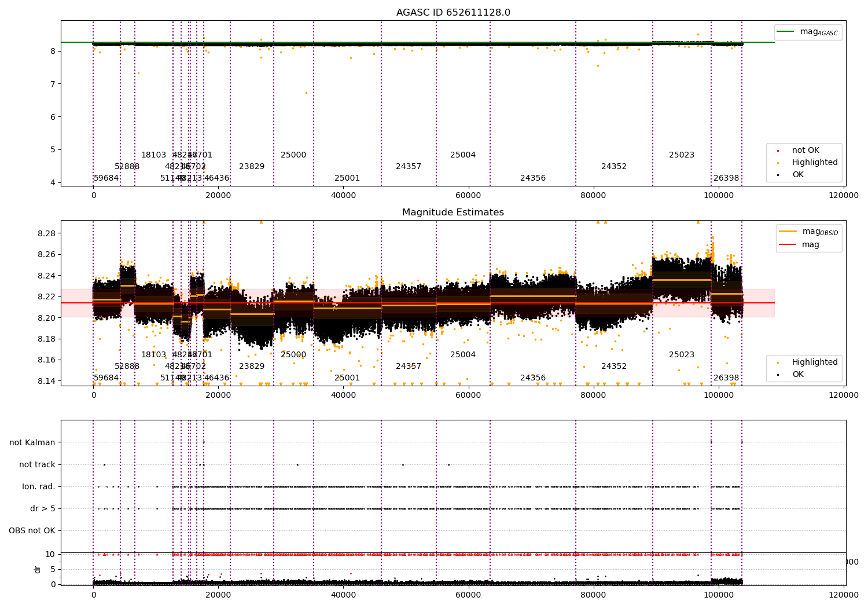This screenshot has width=868, height=608.
Task: Click Magnitude Estimates plot's 40000 x-axis tick
Action: (343, 395)
